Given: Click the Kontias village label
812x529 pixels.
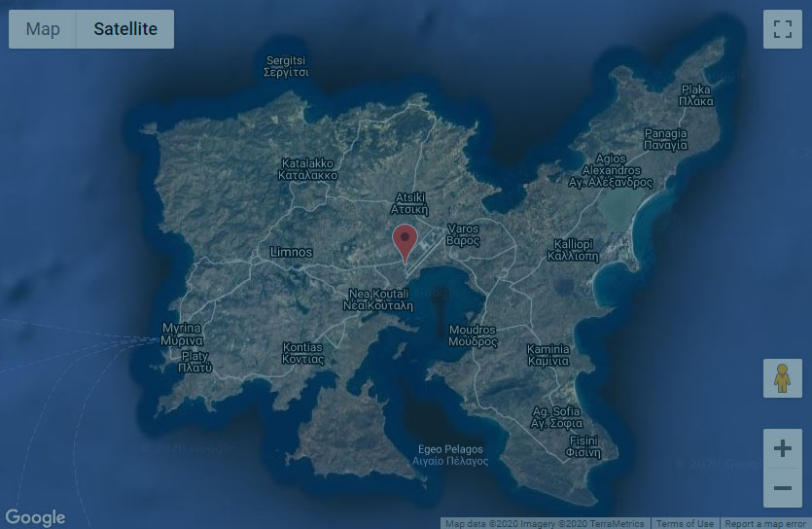Looking at the screenshot, I should tap(303, 353).
